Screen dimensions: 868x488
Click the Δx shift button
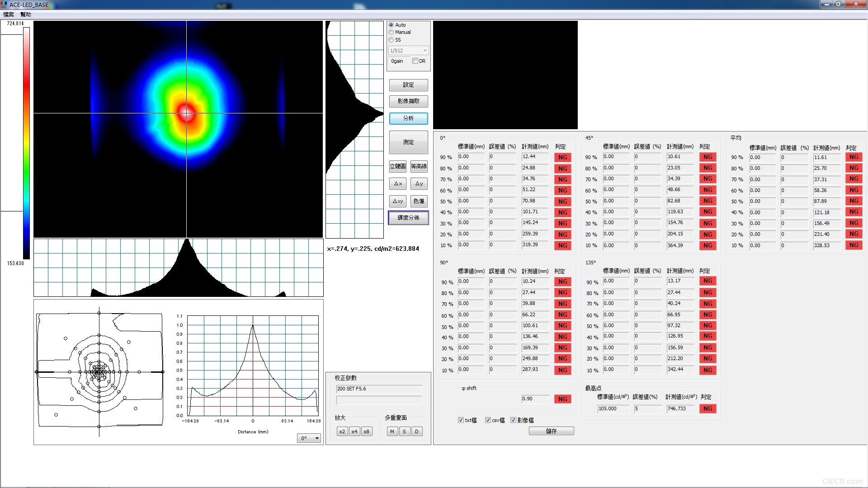398,184
